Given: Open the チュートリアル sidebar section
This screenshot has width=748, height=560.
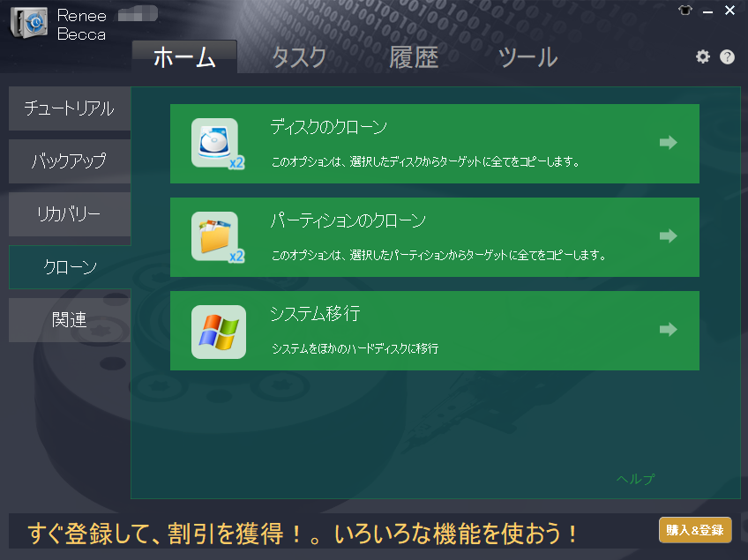Looking at the screenshot, I should pyautogui.click(x=70, y=109).
